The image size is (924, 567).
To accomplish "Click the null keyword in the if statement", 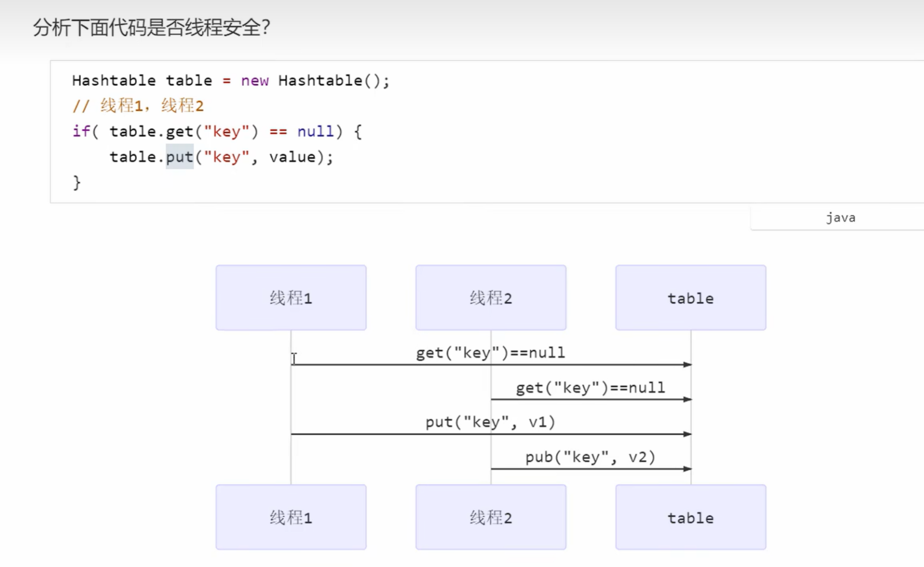I will (315, 132).
